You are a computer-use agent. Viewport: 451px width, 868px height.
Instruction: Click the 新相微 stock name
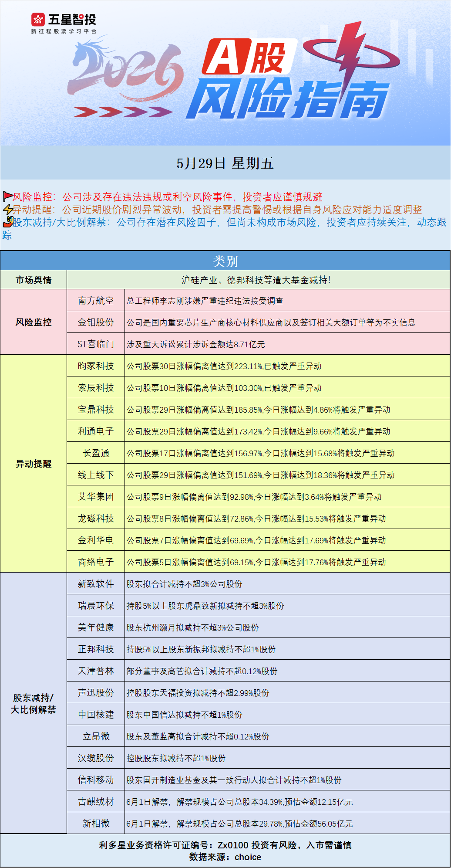[x=96, y=824]
